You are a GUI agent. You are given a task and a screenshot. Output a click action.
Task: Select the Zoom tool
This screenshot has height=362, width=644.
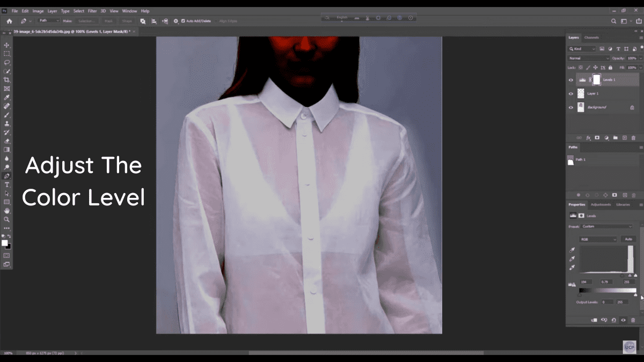click(7, 219)
